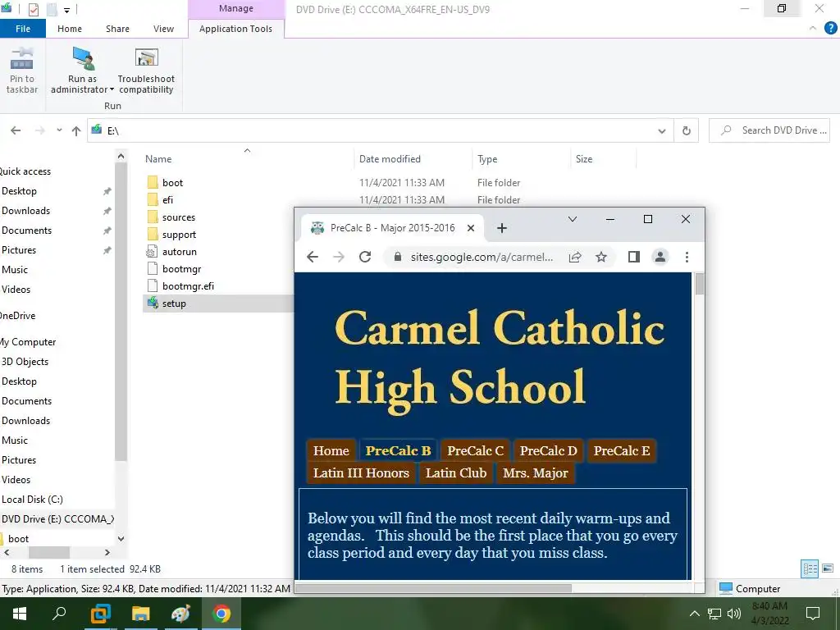Screen dimensions: 840x630
Task: Open Troubleshoot compatibility tool
Action: 146,71
